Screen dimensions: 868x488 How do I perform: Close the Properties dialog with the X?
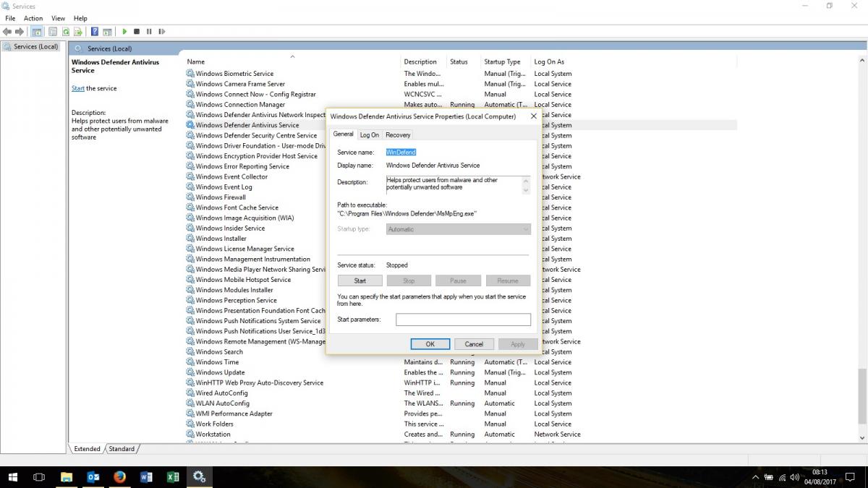coord(534,116)
